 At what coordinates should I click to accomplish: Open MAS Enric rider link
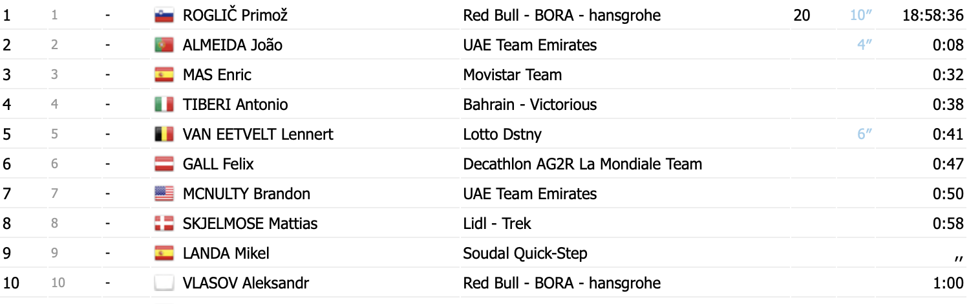tap(217, 75)
